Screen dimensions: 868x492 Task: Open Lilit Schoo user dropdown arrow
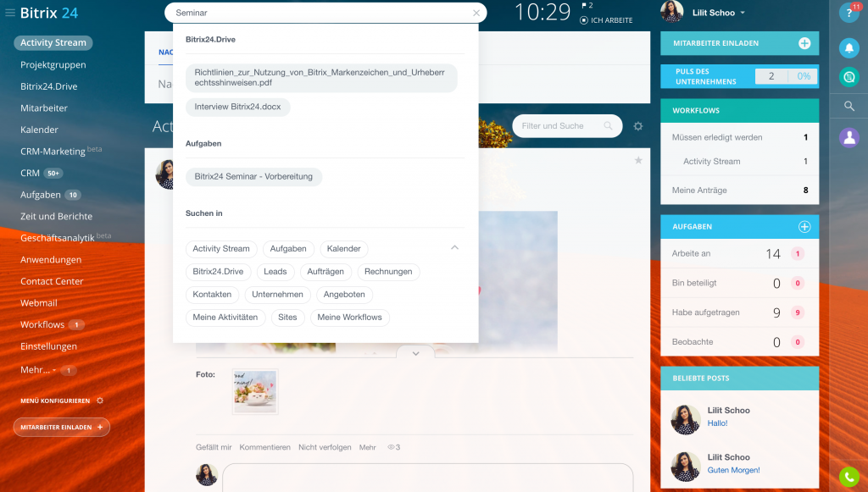click(x=743, y=13)
